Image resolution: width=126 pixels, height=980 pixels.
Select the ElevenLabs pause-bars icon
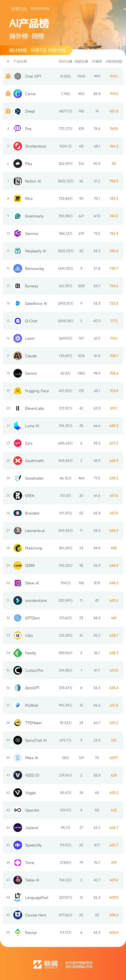[x=18, y=408]
